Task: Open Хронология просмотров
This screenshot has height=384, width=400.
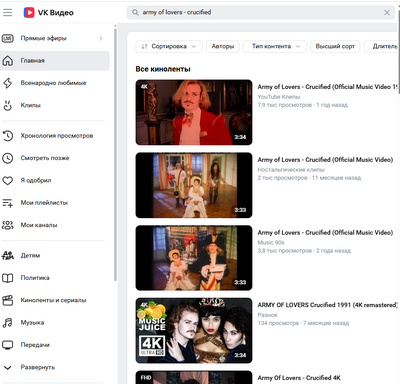Action: point(55,136)
